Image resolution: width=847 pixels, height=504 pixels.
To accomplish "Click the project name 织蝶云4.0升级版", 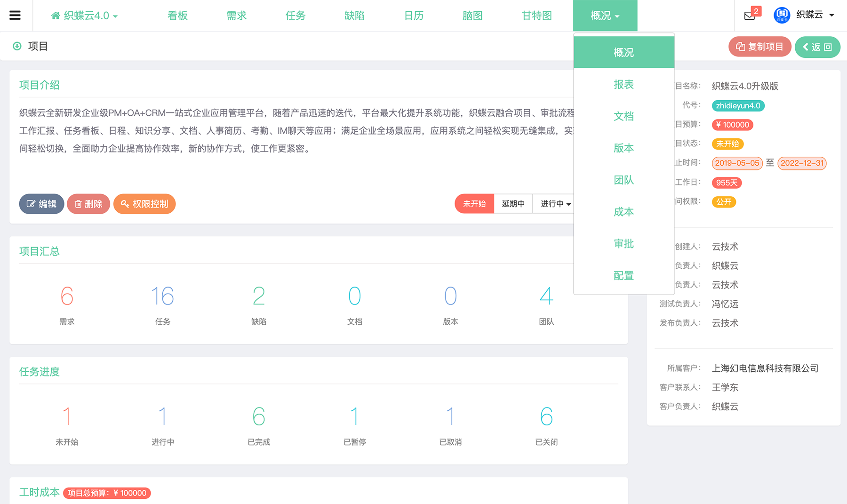I will click(x=745, y=86).
